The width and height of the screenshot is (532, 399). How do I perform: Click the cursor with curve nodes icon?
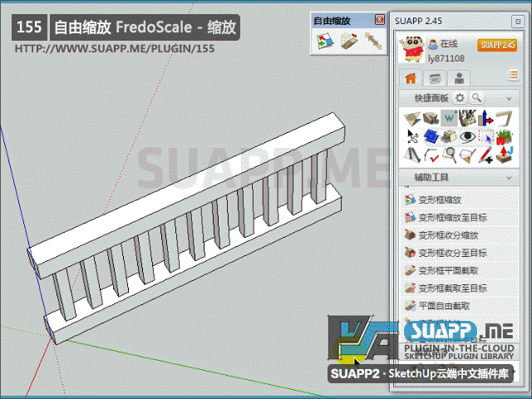click(x=412, y=136)
